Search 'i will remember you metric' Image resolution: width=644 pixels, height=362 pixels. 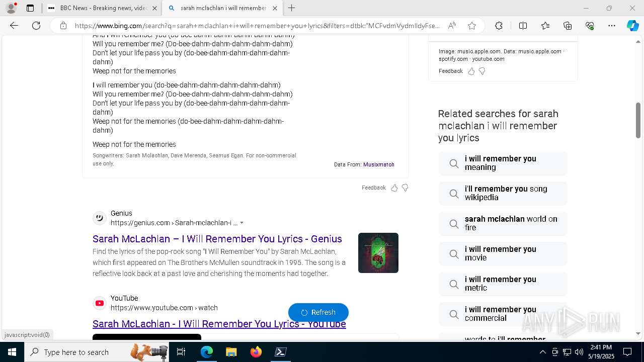tap(503, 284)
